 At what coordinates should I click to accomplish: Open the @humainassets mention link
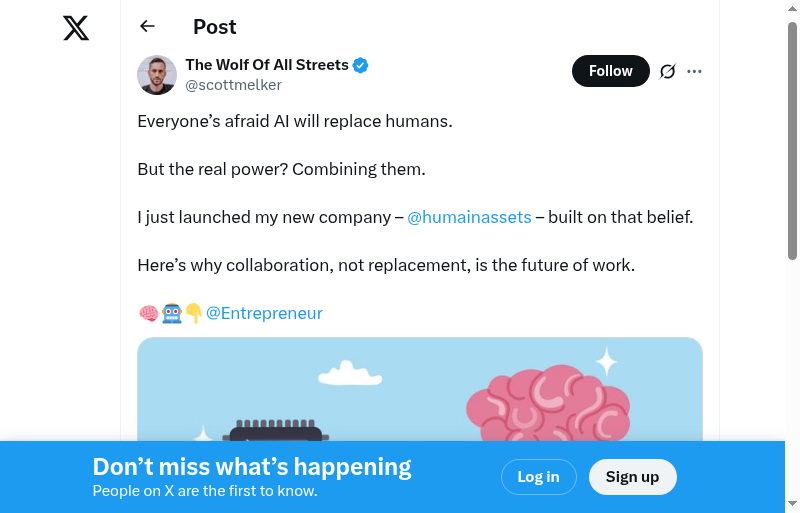(469, 217)
